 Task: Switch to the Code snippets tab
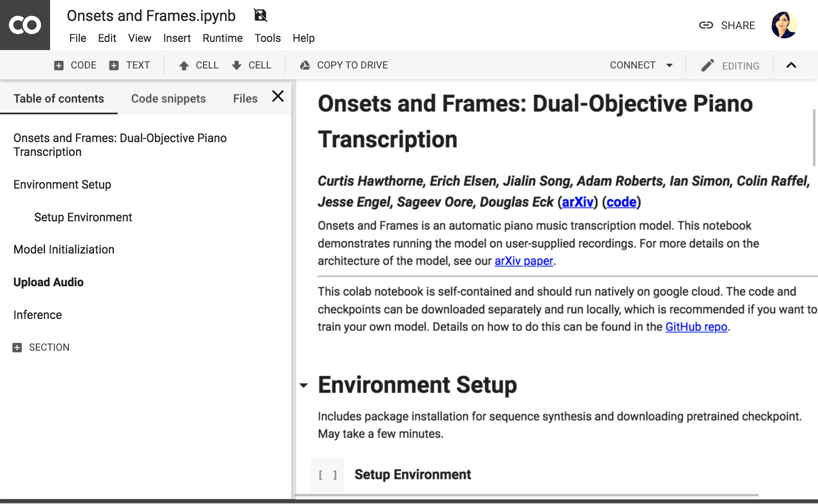pyautogui.click(x=168, y=99)
